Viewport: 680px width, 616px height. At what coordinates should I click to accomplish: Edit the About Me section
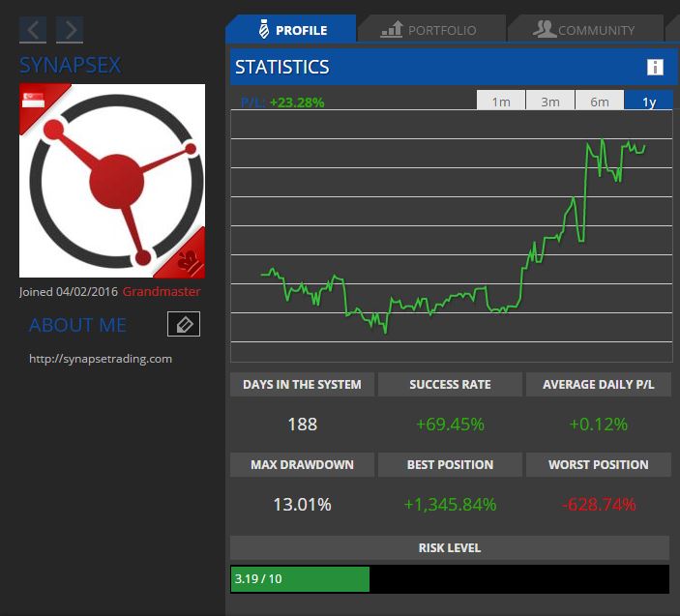184,324
